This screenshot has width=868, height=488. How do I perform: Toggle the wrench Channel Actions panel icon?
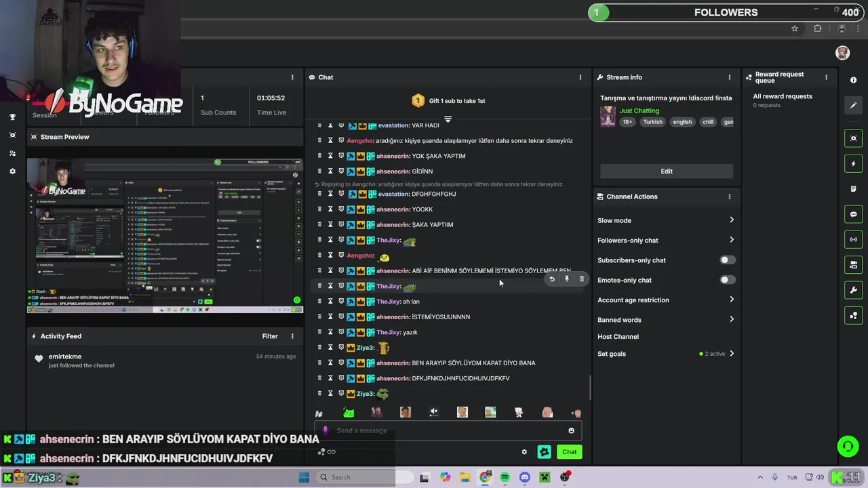(x=853, y=290)
